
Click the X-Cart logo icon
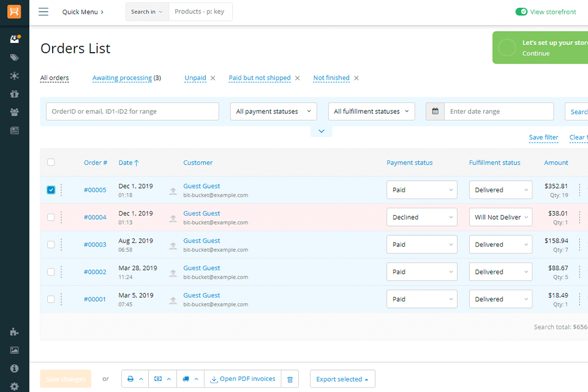click(x=14, y=12)
